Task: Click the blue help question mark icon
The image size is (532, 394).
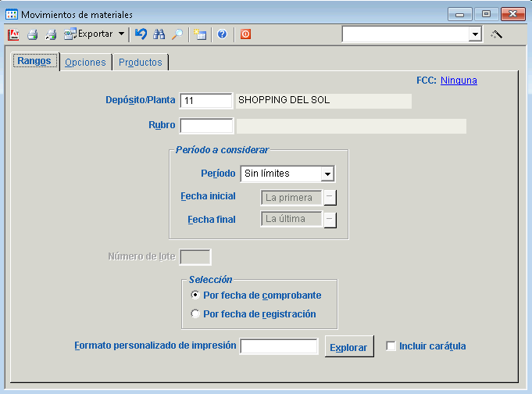Action: pyautogui.click(x=222, y=34)
